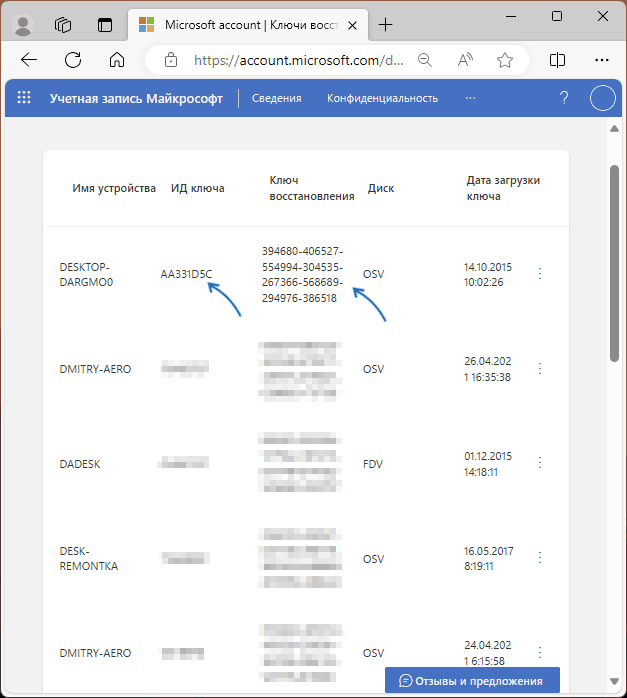The width and height of the screenshot is (627, 698).
Task: Open the Microsoft apps grid launcher
Action: coord(24,97)
